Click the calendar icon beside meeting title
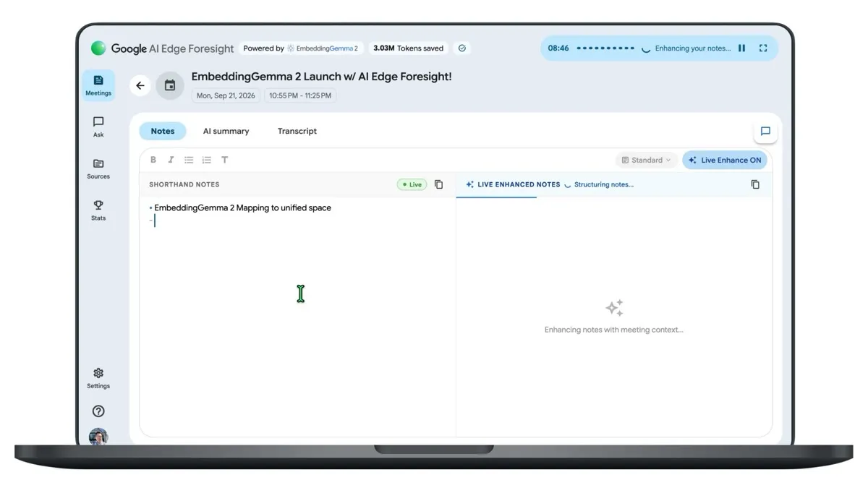868x488 pixels. pos(170,85)
